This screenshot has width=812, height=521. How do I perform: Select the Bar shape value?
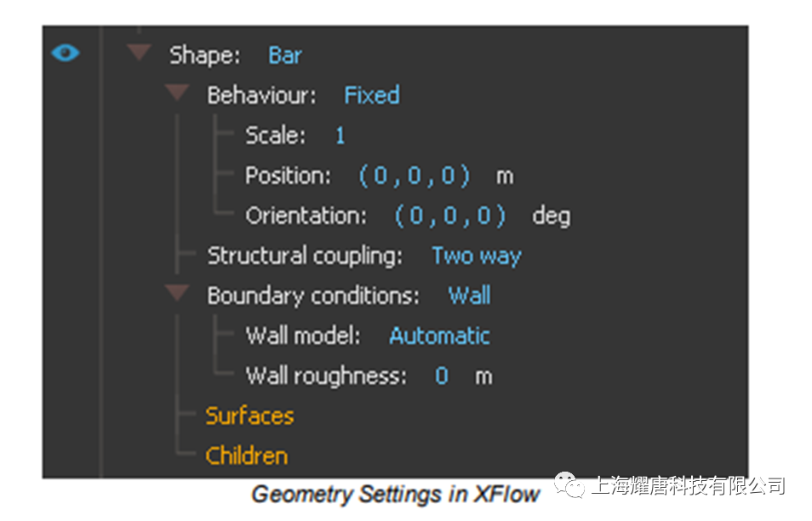(x=285, y=55)
